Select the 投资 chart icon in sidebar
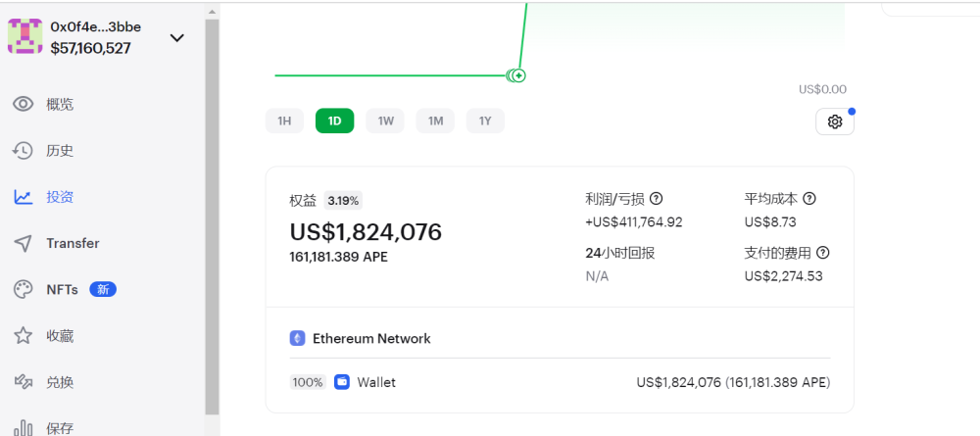 tap(24, 197)
